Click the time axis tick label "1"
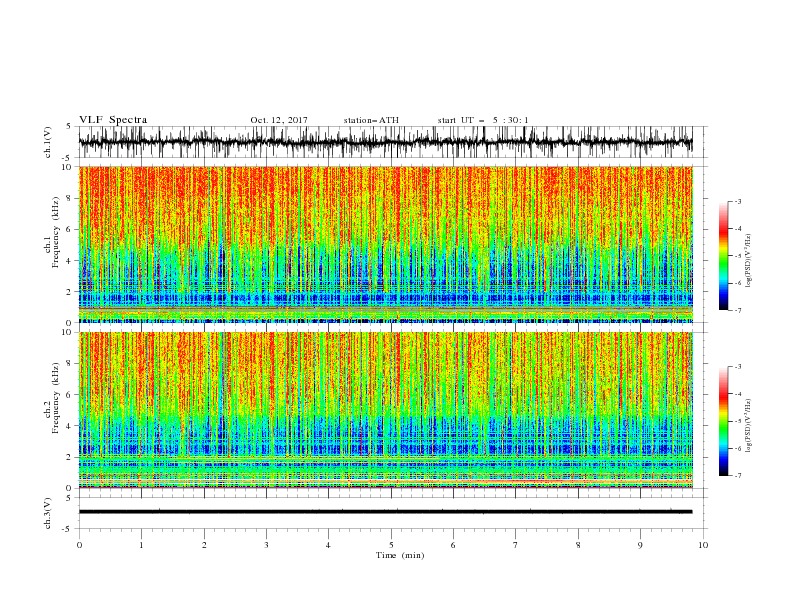This screenshot has width=792, height=612. point(141,545)
